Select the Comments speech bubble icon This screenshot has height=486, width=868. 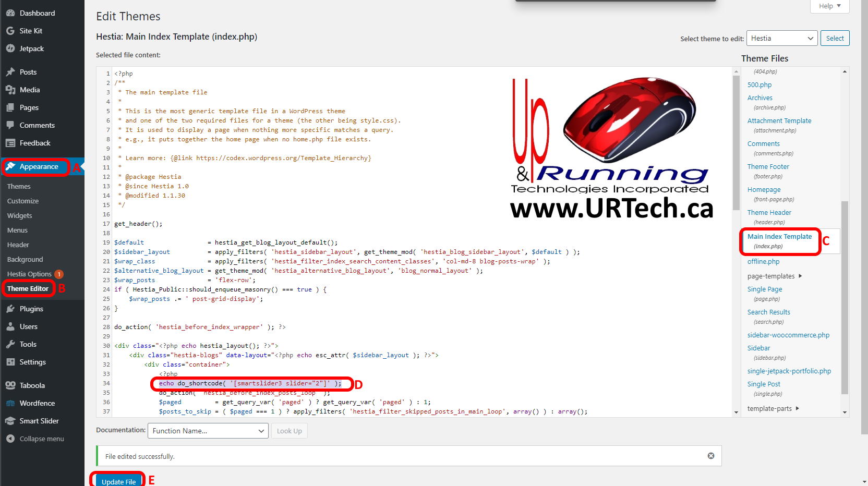pyautogui.click(x=11, y=125)
